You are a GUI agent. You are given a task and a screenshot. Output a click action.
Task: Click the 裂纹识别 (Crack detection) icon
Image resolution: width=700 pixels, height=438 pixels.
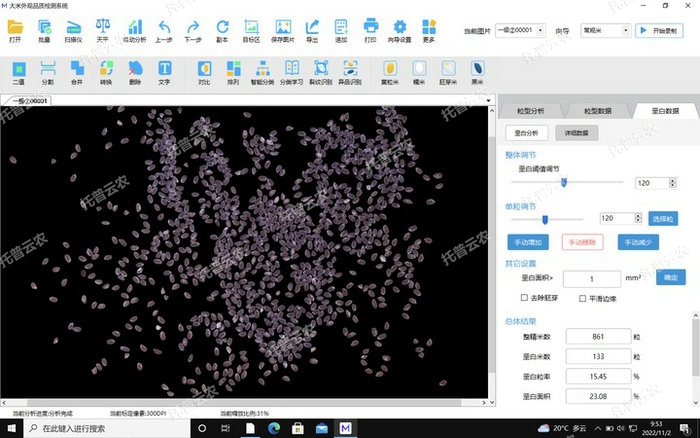[322, 69]
